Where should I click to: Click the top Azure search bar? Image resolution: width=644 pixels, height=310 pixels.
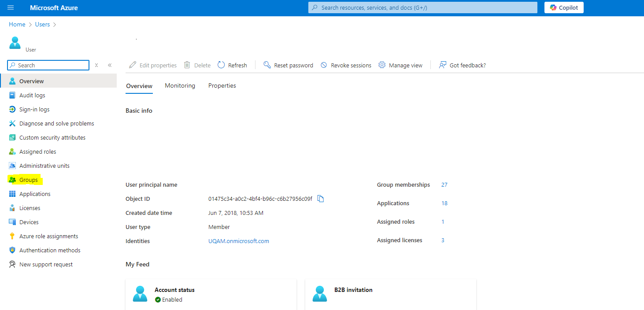click(422, 8)
